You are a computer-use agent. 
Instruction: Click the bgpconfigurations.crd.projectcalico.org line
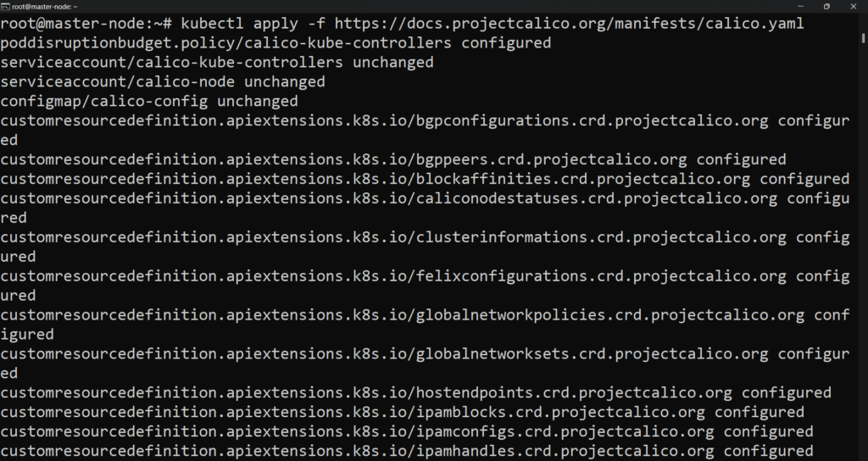(424, 120)
